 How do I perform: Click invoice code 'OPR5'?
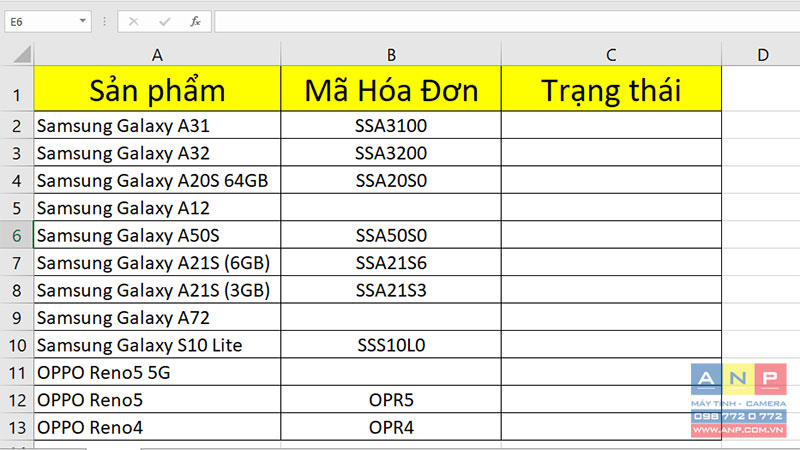(391, 399)
